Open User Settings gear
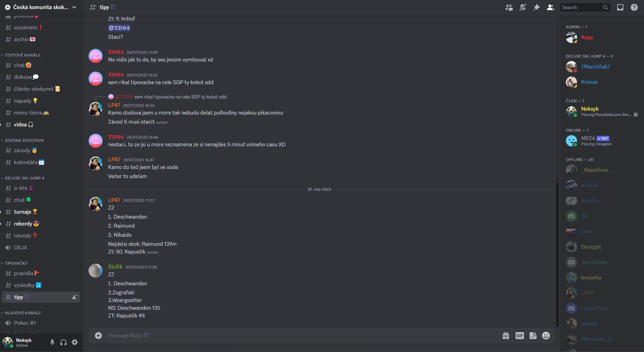Viewport: 644px width, 352px height. point(75,342)
